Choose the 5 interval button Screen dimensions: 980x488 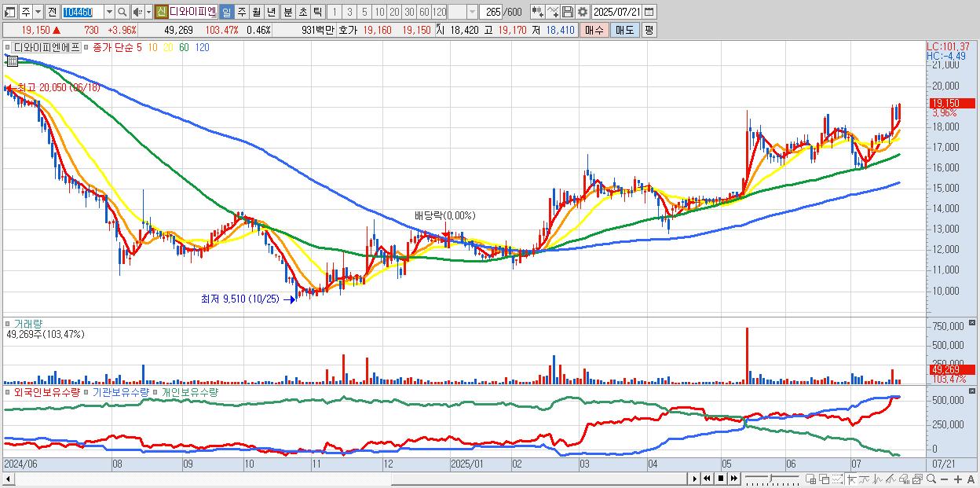click(x=364, y=12)
